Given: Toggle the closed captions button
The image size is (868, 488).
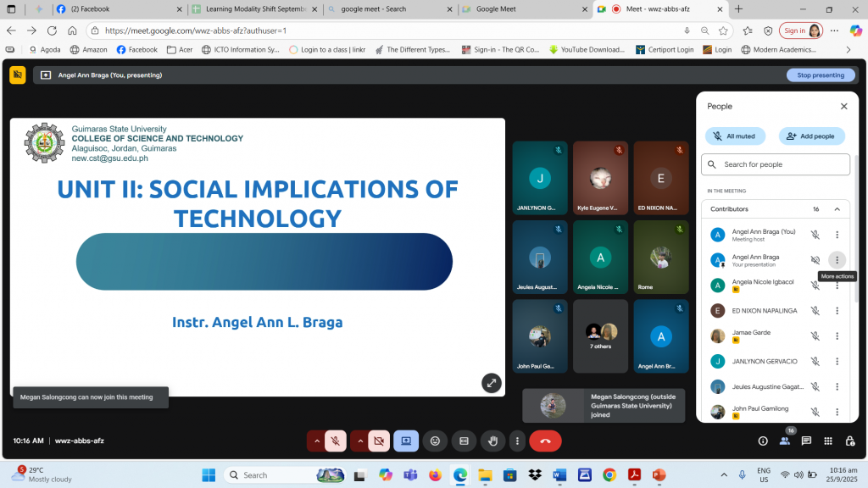Looking at the screenshot, I should 464,441.
